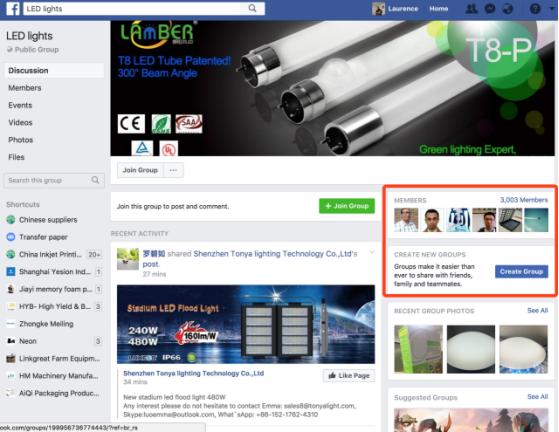Click fourth member photo thumbnail
Viewport: 559px width, 432px height.
click(x=484, y=220)
